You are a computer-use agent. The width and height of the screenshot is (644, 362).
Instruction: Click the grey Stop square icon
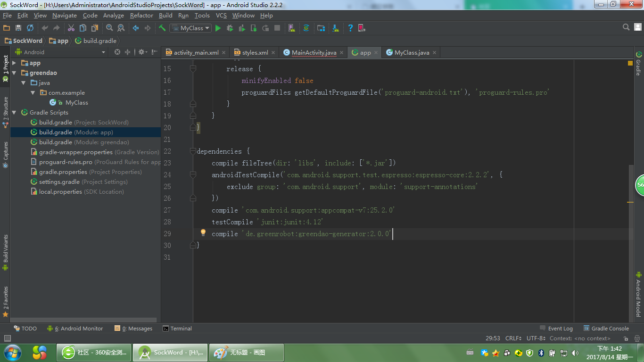click(277, 28)
